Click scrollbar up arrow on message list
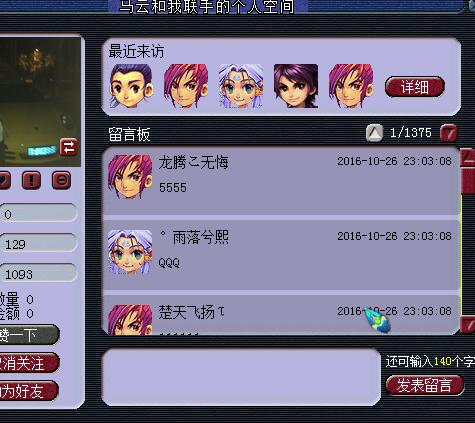Viewport: 475px width, 423px height. (x=468, y=158)
